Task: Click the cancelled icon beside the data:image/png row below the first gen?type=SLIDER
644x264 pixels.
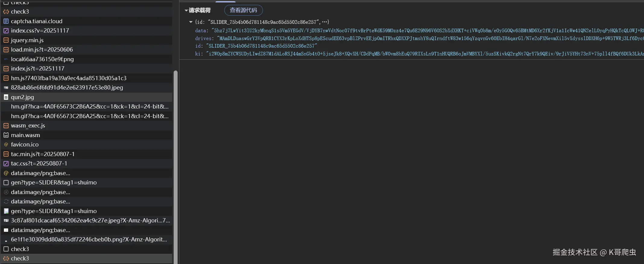Action: (6, 192)
